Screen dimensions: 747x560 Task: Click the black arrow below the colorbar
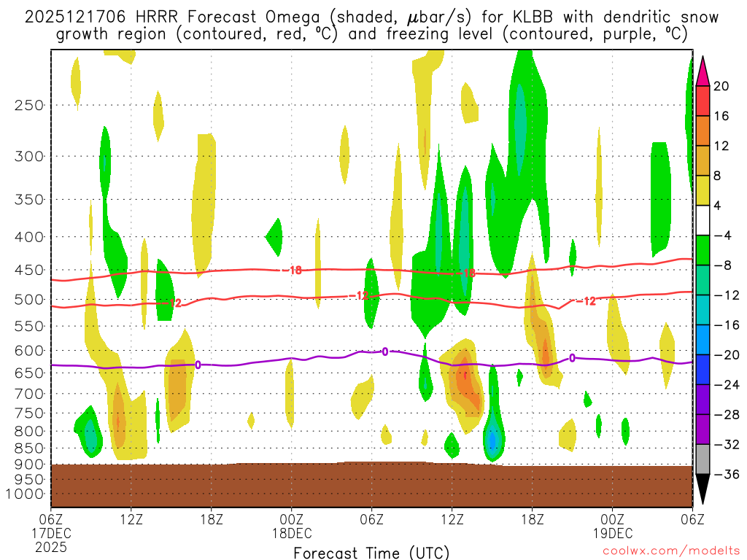703,489
